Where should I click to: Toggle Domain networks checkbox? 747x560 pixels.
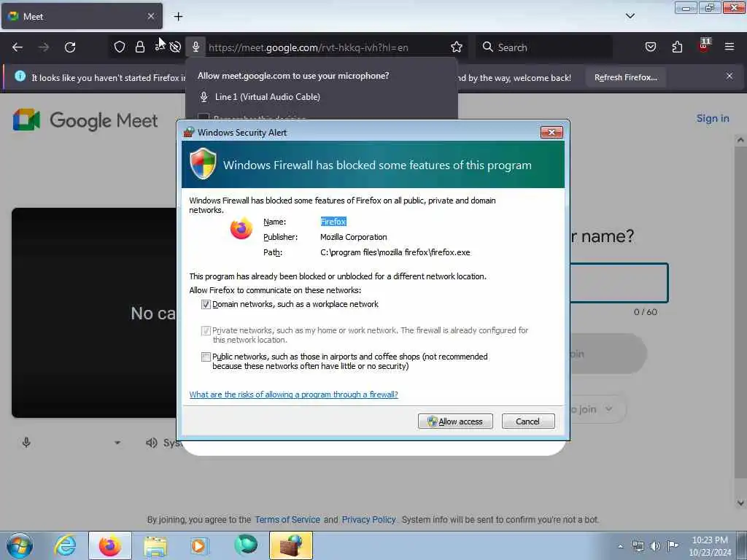pos(206,304)
